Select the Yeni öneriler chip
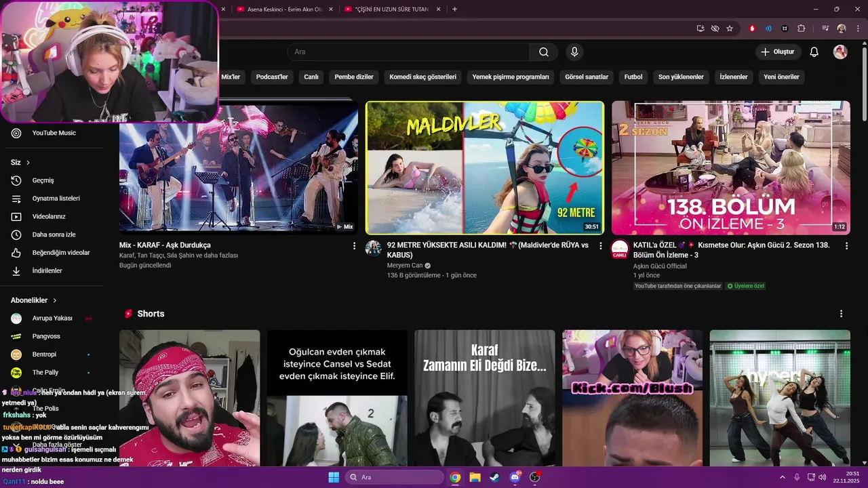 coord(781,77)
